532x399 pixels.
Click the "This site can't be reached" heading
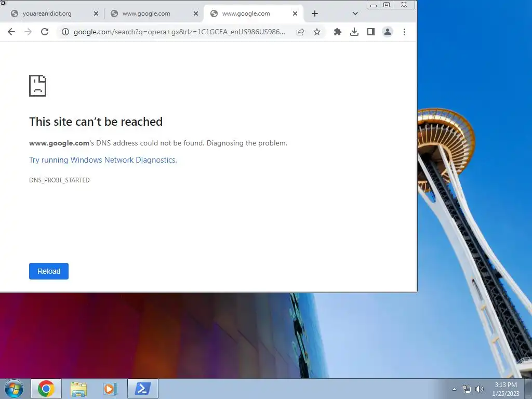point(96,122)
